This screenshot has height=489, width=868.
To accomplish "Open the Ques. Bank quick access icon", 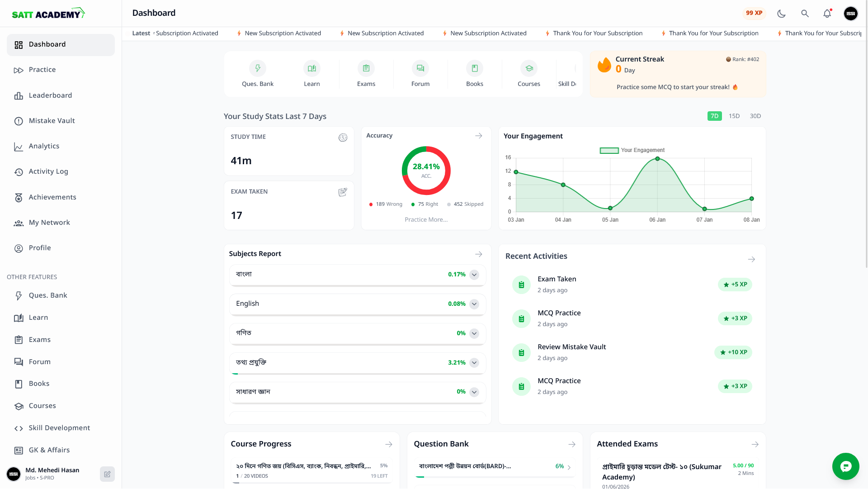I will tap(258, 68).
